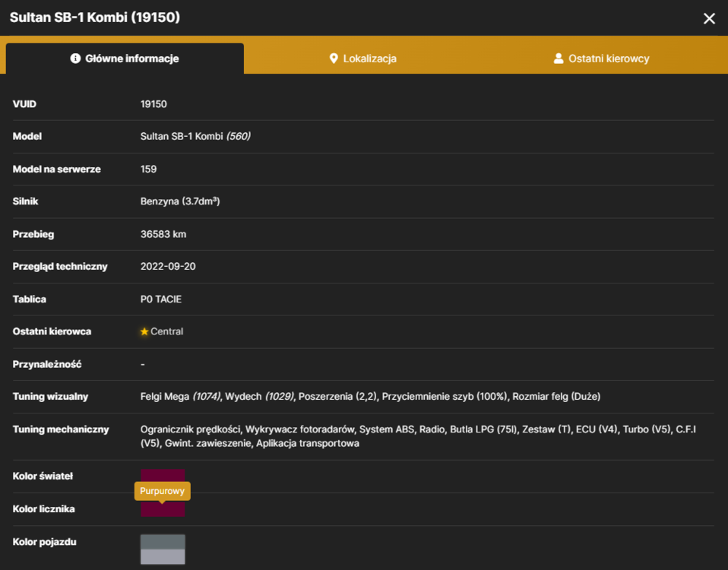
Task: Click the Przegląd techniczny date 2022-09-20
Action: coord(168,267)
